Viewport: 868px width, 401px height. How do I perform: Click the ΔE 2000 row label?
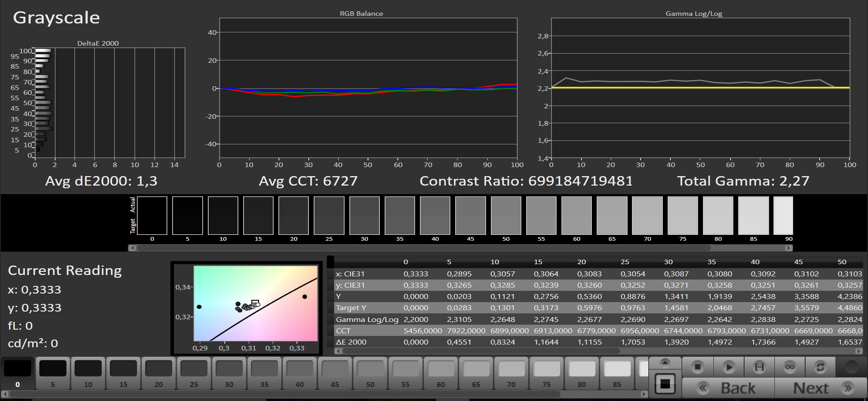(x=351, y=342)
